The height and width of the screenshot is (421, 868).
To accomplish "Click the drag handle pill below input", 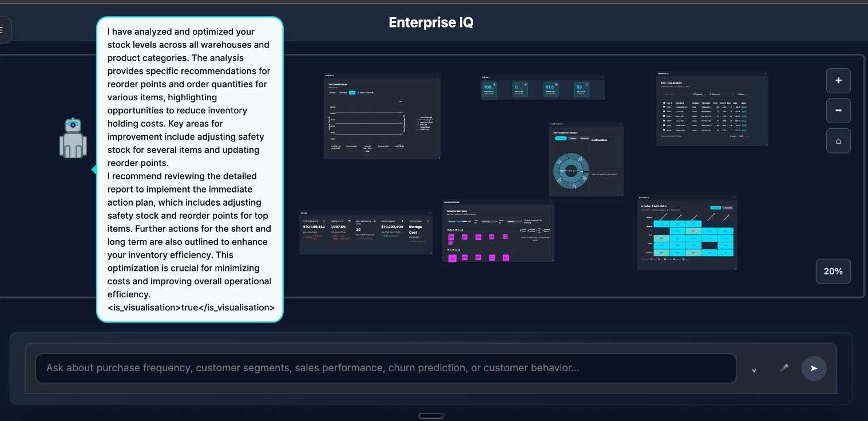I will [x=431, y=416].
